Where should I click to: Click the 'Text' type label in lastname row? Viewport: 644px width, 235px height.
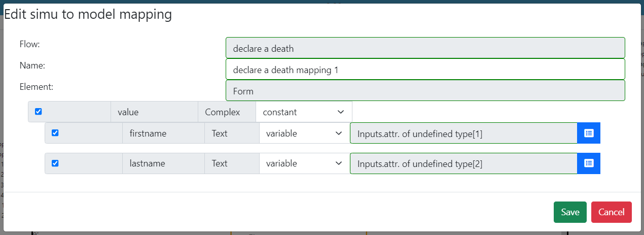click(232, 163)
